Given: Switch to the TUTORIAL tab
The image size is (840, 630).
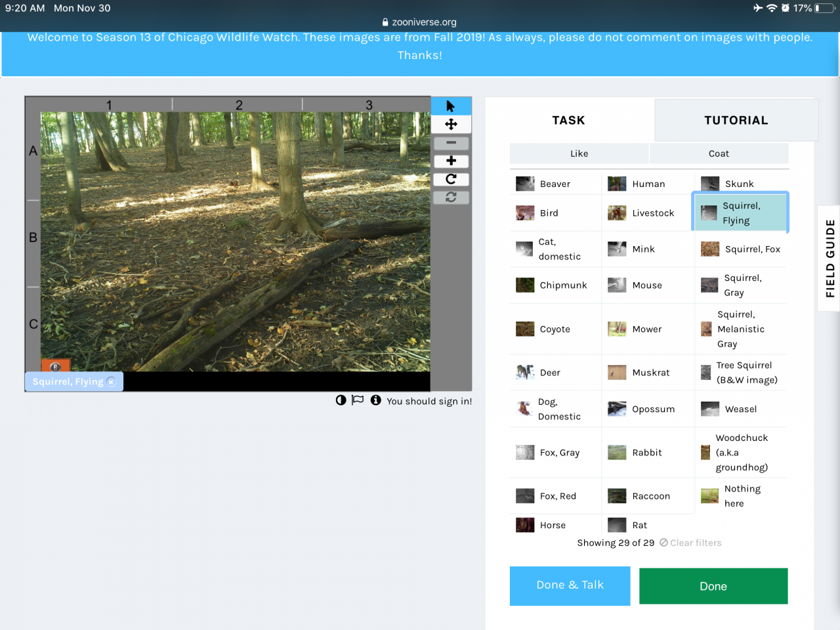Looking at the screenshot, I should click(736, 120).
